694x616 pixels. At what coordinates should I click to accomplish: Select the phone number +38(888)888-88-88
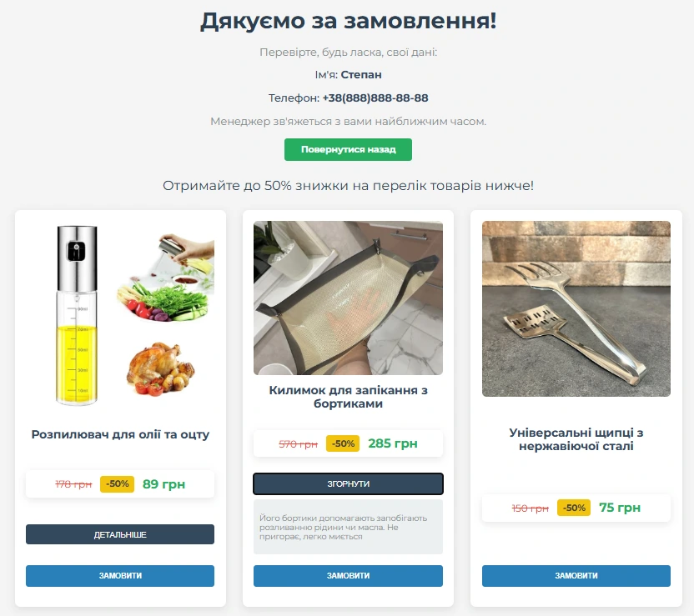pyautogui.click(x=375, y=98)
